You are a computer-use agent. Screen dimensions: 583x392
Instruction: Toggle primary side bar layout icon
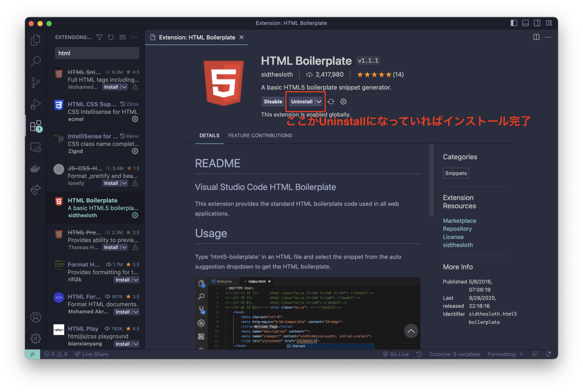(x=514, y=23)
